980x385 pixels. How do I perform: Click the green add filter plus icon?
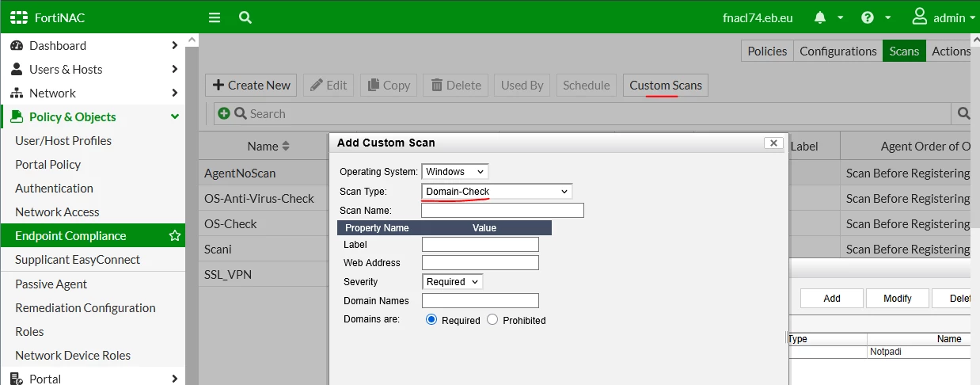[x=224, y=113]
